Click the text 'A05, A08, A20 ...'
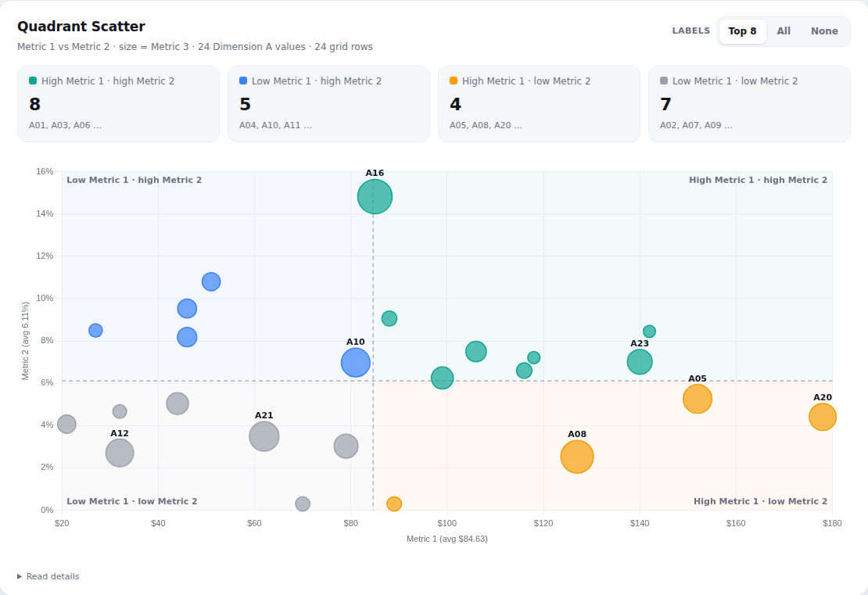The width and height of the screenshot is (868, 595). [486, 125]
